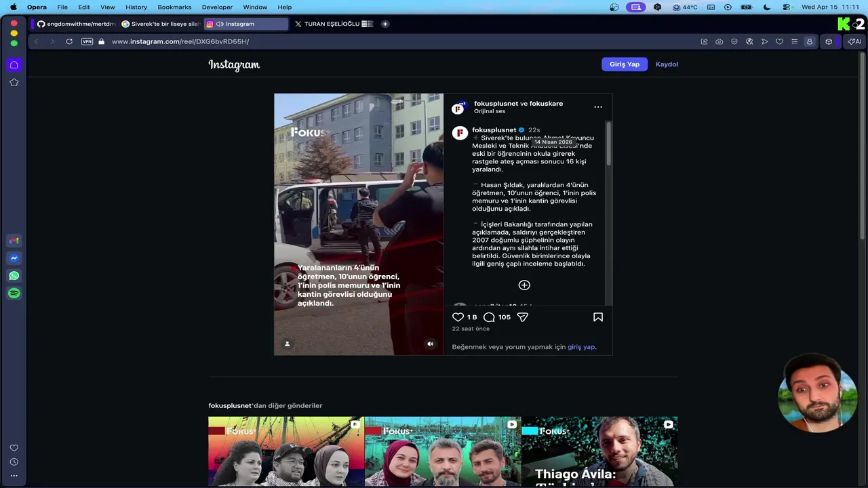The width and height of the screenshot is (868, 488).
Task: Click the Instagram wordmark logo
Action: click(x=234, y=65)
